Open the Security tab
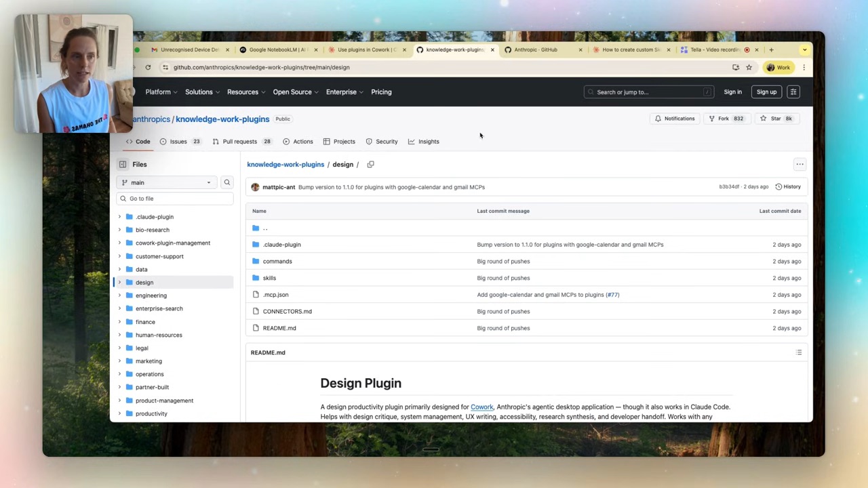 pyautogui.click(x=382, y=142)
